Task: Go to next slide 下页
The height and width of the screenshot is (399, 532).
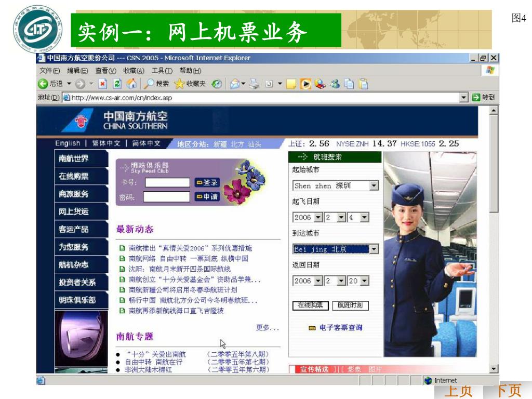Action: click(507, 391)
